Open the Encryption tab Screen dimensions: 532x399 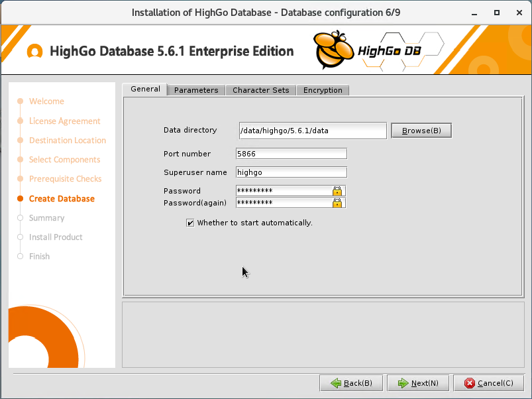click(323, 90)
